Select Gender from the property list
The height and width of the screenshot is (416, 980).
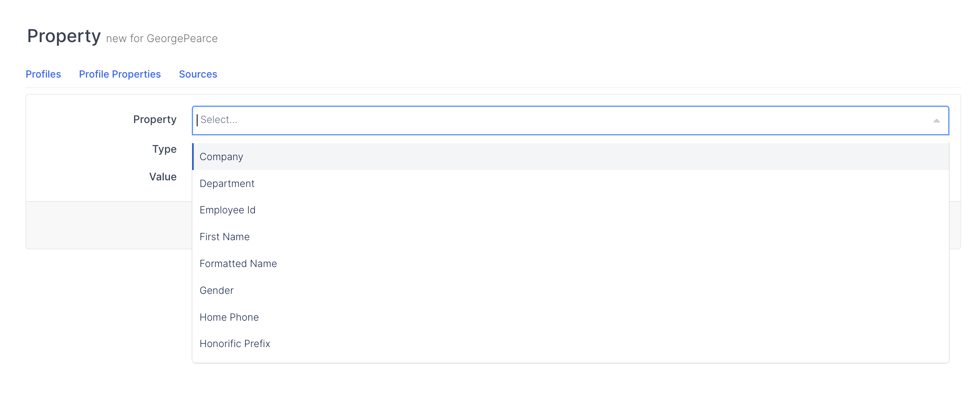(x=216, y=291)
